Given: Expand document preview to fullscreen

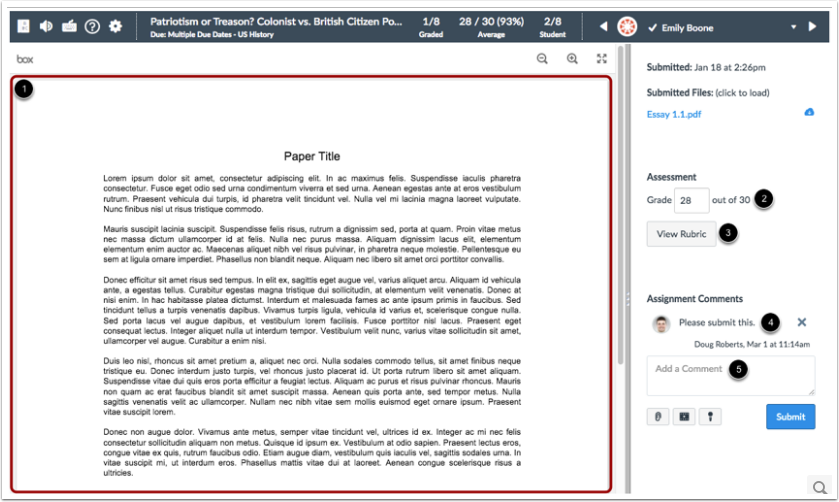Looking at the screenshot, I should pos(602,59).
